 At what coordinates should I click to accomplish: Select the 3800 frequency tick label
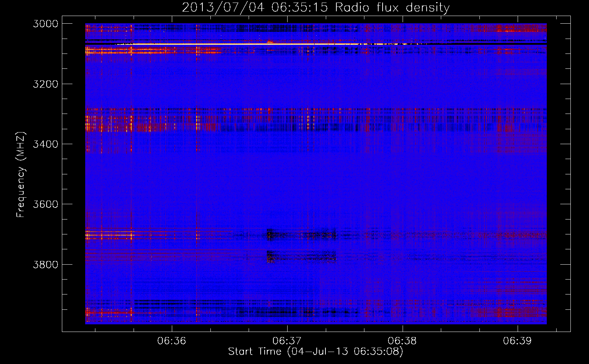point(46,264)
